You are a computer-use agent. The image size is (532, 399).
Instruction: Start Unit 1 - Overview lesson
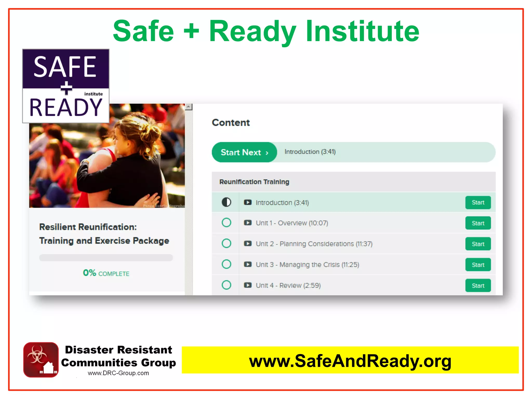[x=478, y=223]
